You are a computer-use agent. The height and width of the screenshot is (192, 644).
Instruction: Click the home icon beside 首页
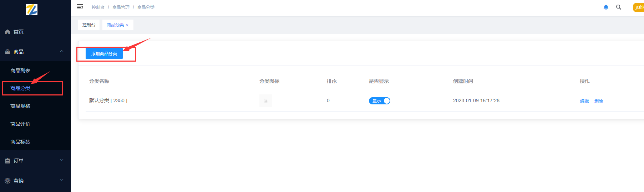click(x=7, y=32)
